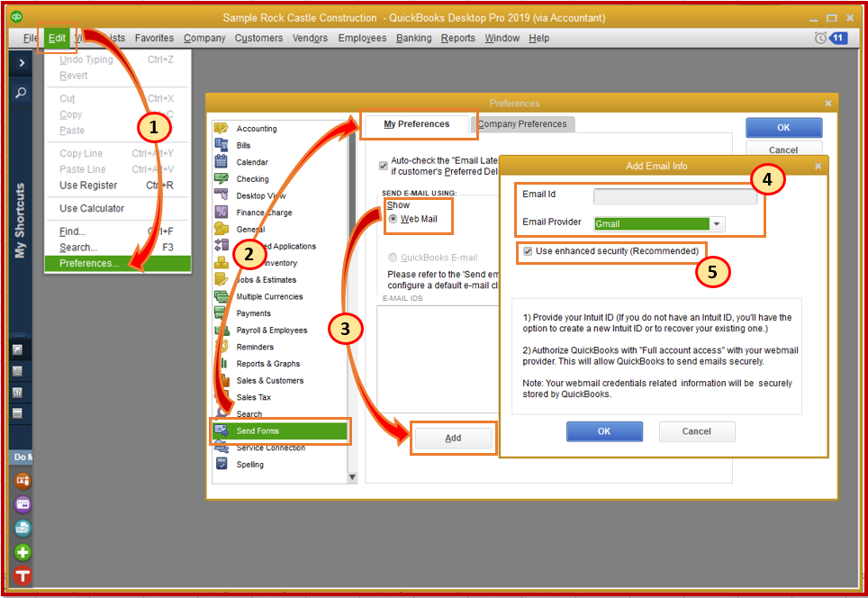This screenshot has width=868, height=598.
Task: Toggle Use enhanced security checkbox
Action: 529,251
